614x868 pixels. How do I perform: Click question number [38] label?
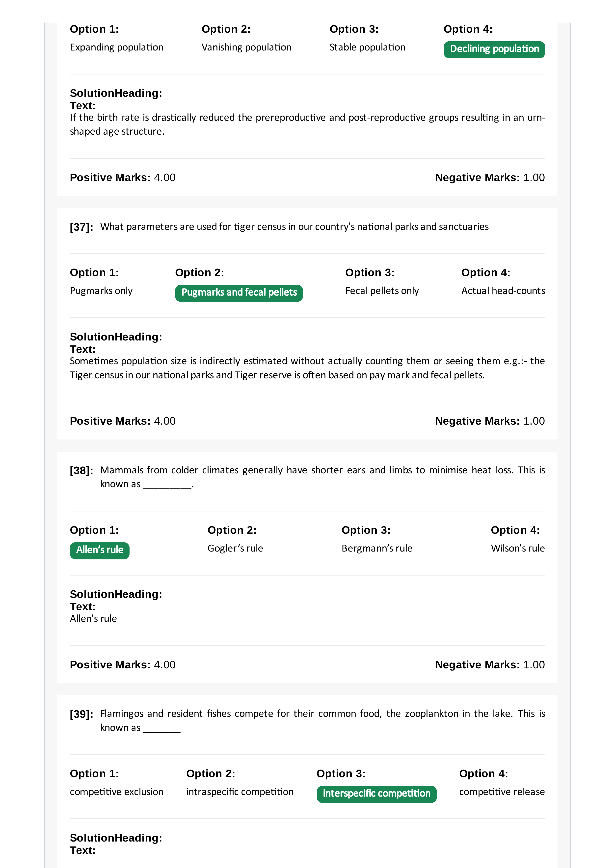tap(81, 471)
